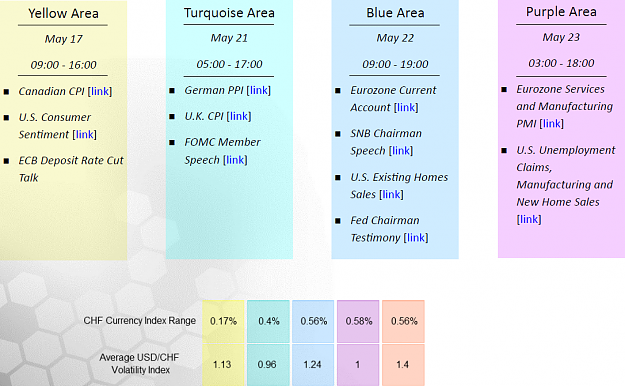Select the purple 1 volatility cell
This screenshot has height=386, width=625.
tap(358, 365)
